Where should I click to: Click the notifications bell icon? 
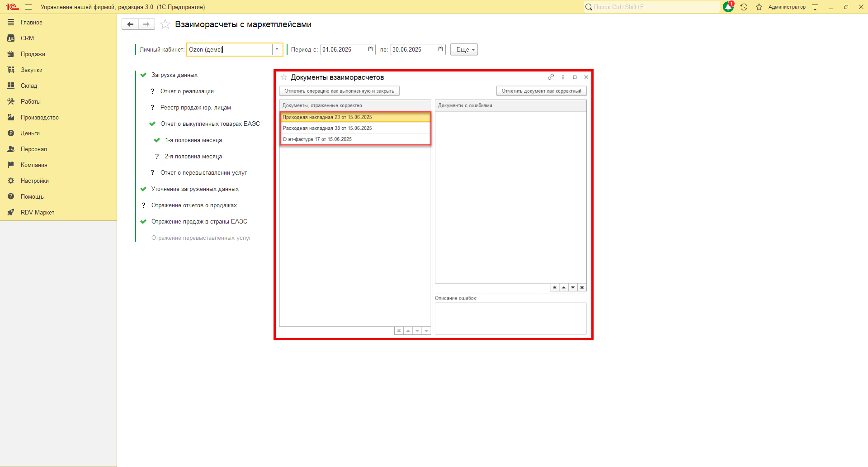point(728,7)
